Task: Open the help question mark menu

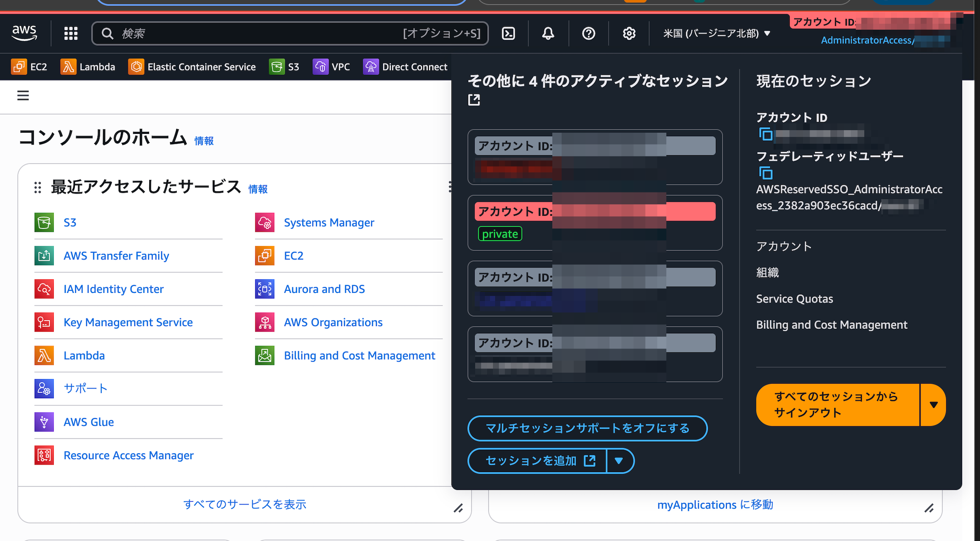Action: [588, 33]
